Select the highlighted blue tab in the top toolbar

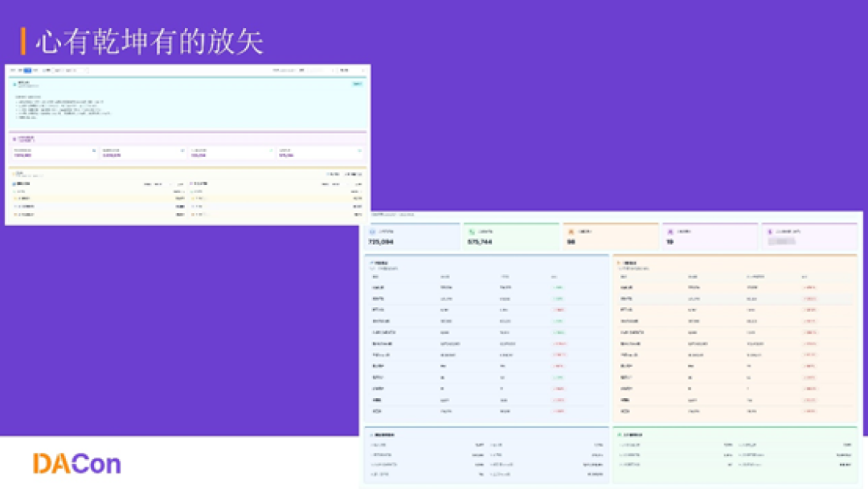click(27, 70)
